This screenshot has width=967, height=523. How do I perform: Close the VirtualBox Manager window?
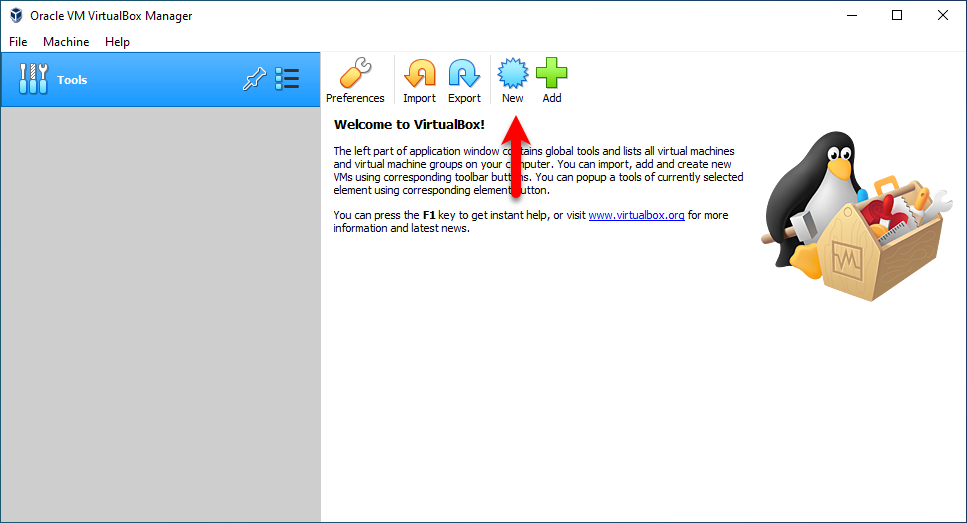(943, 15)
